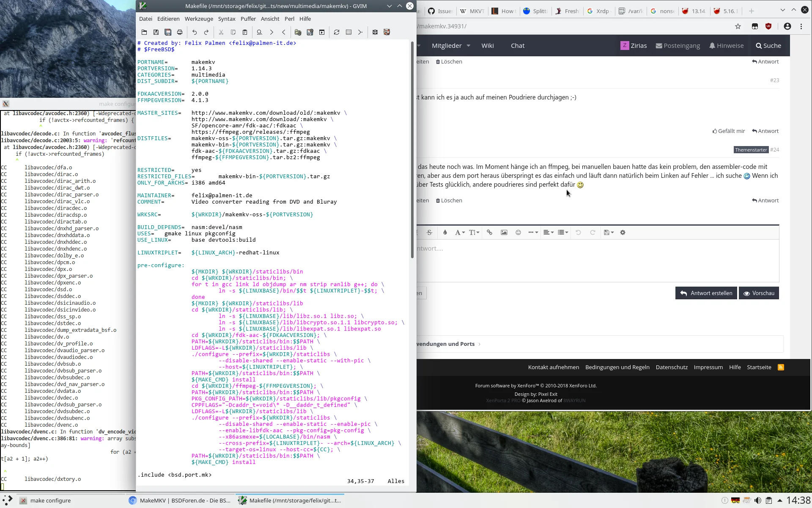Viewport: 812px width, 508px height.
Task: Open text color drop icon in editor
Action: [445, 232]
